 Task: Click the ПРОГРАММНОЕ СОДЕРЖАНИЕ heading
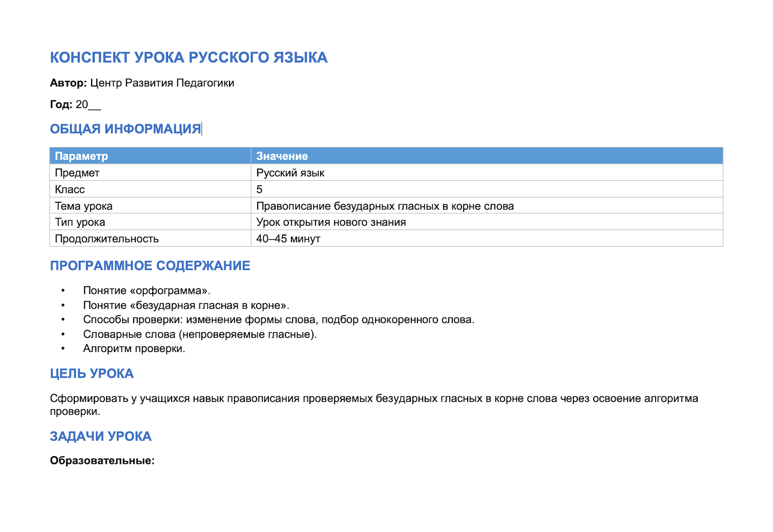[150, 266]
